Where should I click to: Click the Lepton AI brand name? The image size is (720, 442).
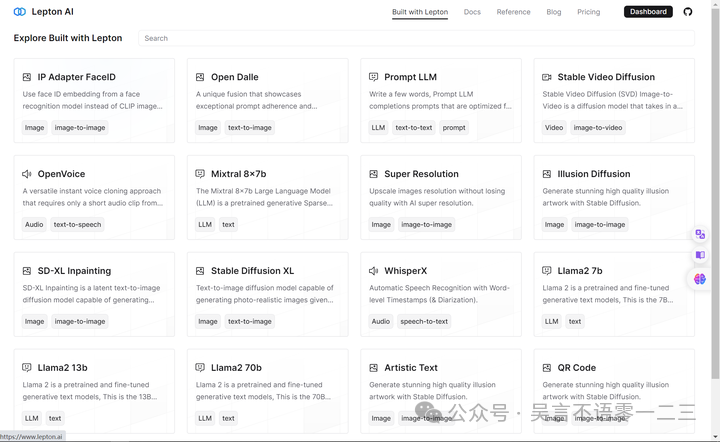click(x=52, y=12)
